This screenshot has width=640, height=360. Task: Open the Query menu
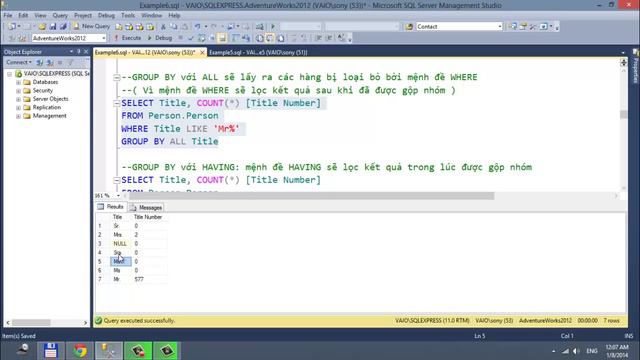[60, 16]
